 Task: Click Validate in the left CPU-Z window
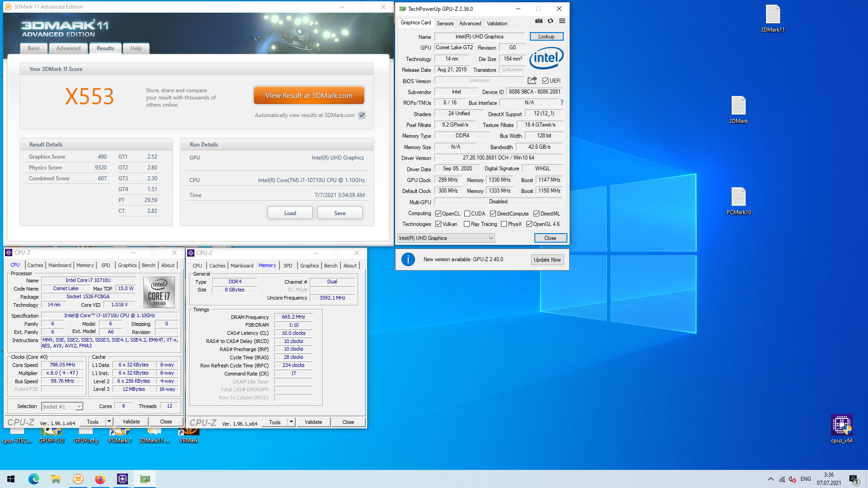[131, 422]
